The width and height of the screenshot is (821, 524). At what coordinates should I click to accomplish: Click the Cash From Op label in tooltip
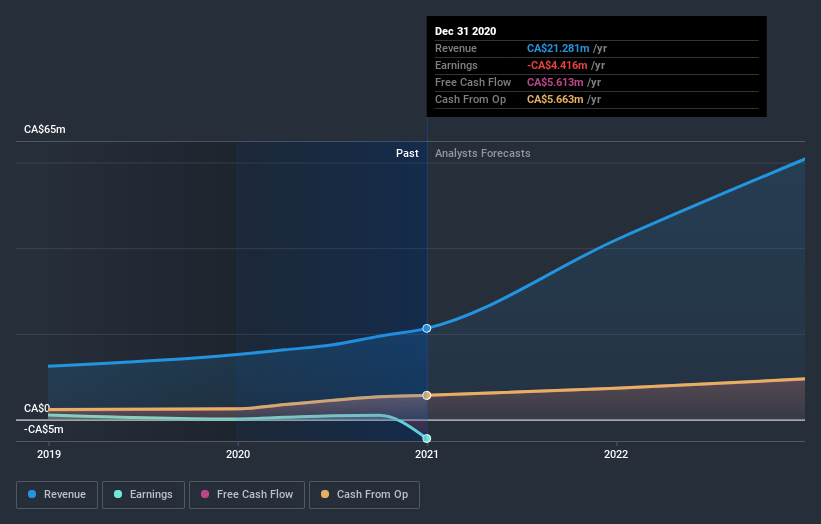tap(470, 99)
